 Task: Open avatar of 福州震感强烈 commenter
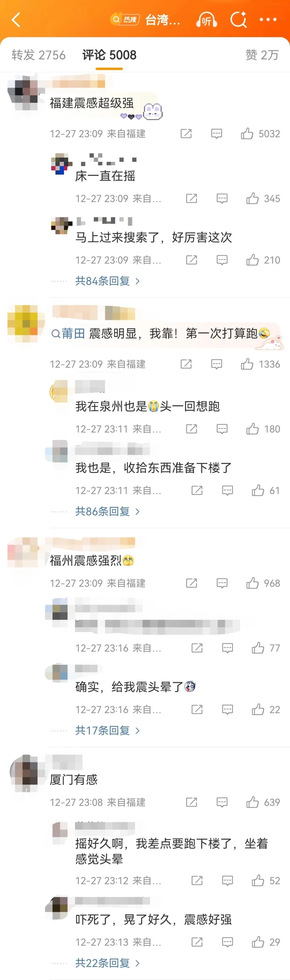pyautogui.click(x=23, y=552)
